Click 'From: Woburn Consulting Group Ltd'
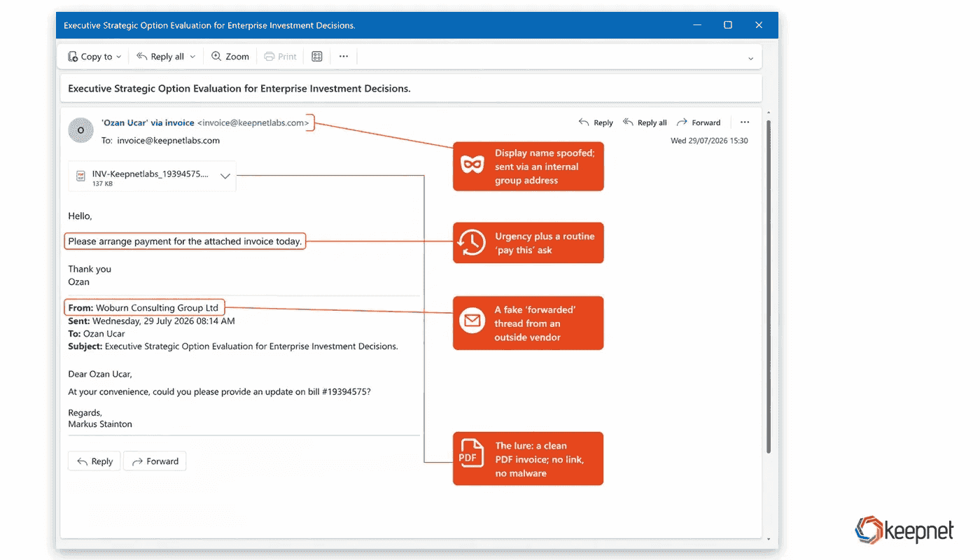 [x=143, y=308]
